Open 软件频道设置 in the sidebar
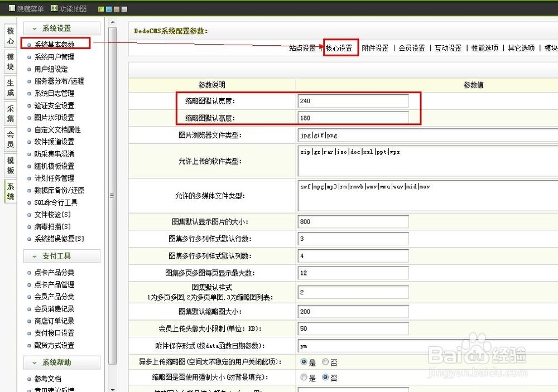Viewport: 558px width, 392px height. [x=55, y=142]
